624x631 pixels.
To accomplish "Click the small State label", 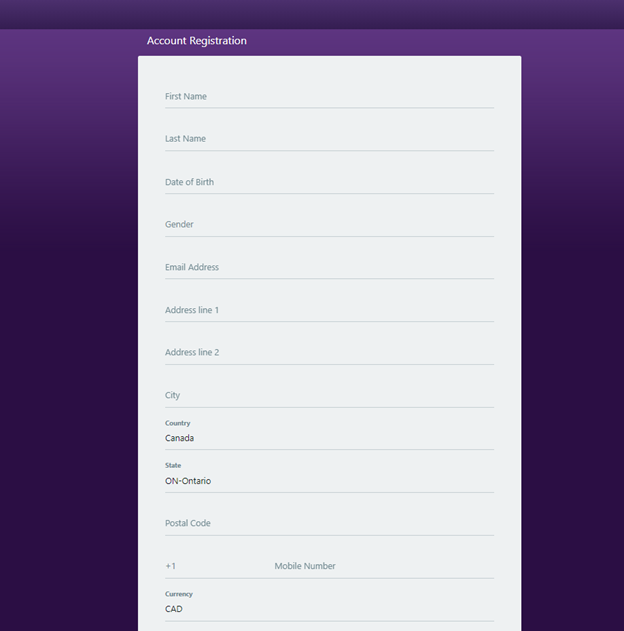I will coord(173,465).
